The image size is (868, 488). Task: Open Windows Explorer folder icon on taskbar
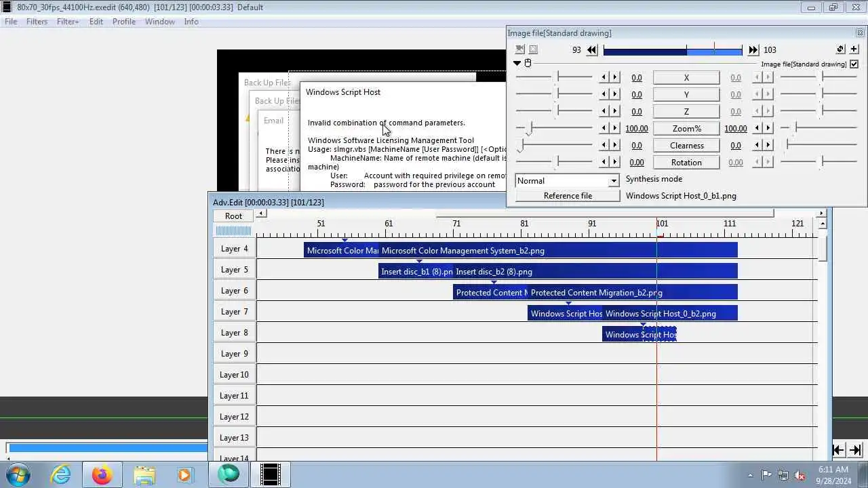[x=144, y=474]
